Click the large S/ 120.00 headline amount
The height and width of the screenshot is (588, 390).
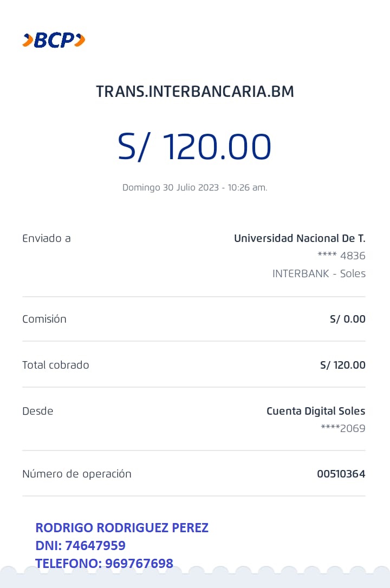pyautogui.click(x=194, y=147)
